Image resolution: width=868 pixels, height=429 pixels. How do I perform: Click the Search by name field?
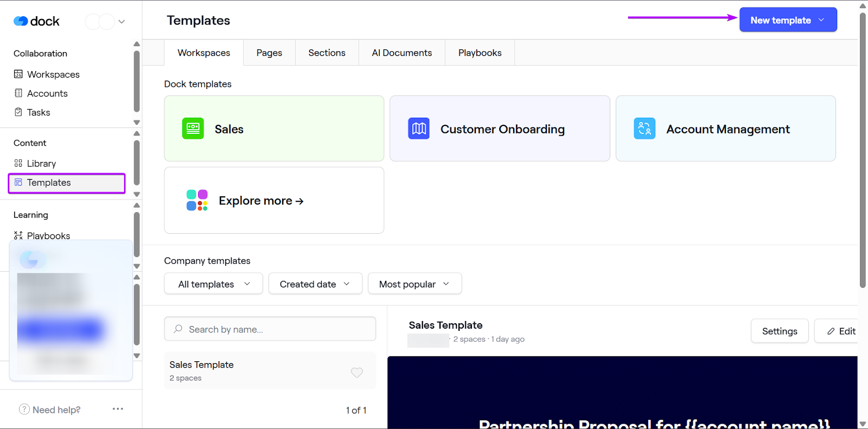(x=270, y=329)
